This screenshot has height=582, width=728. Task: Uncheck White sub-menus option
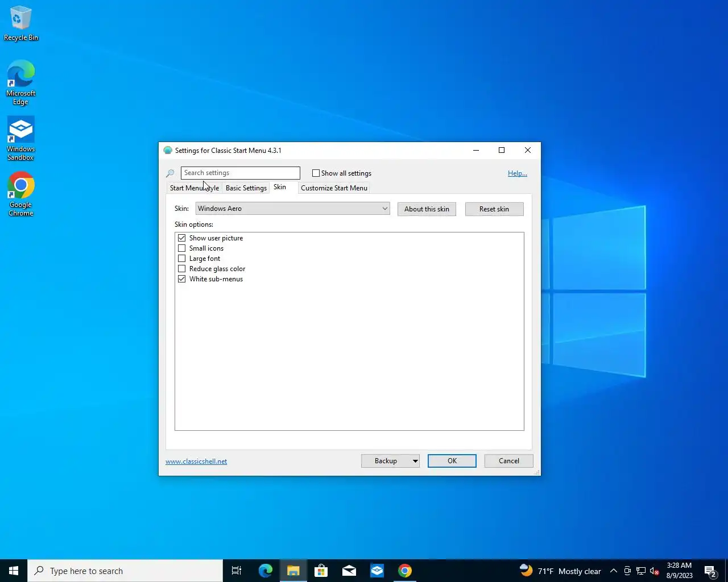182,279
